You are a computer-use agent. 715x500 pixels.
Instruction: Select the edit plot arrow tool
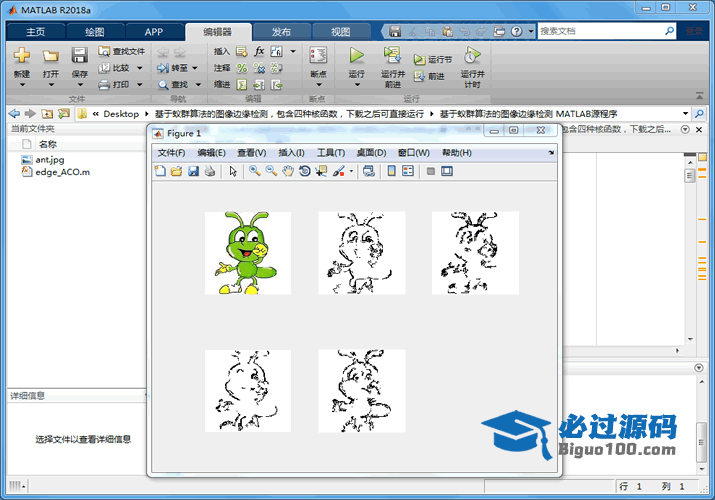tap(233, 171)
